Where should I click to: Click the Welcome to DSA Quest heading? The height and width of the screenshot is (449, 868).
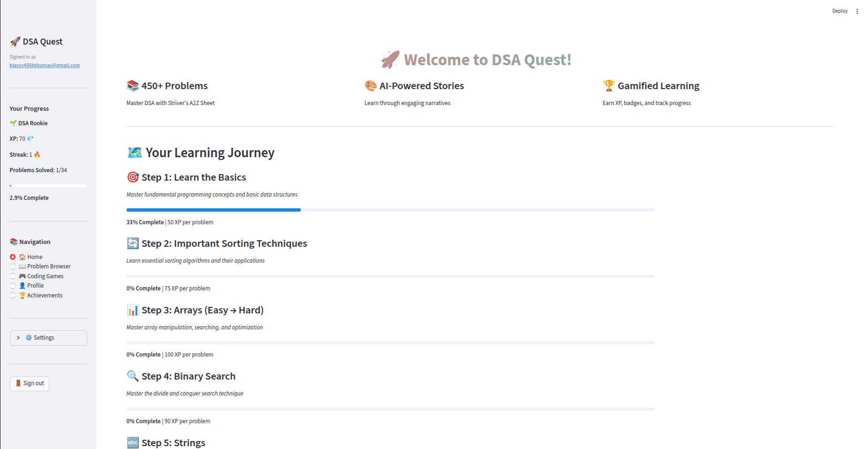click(x=487, y=60)
